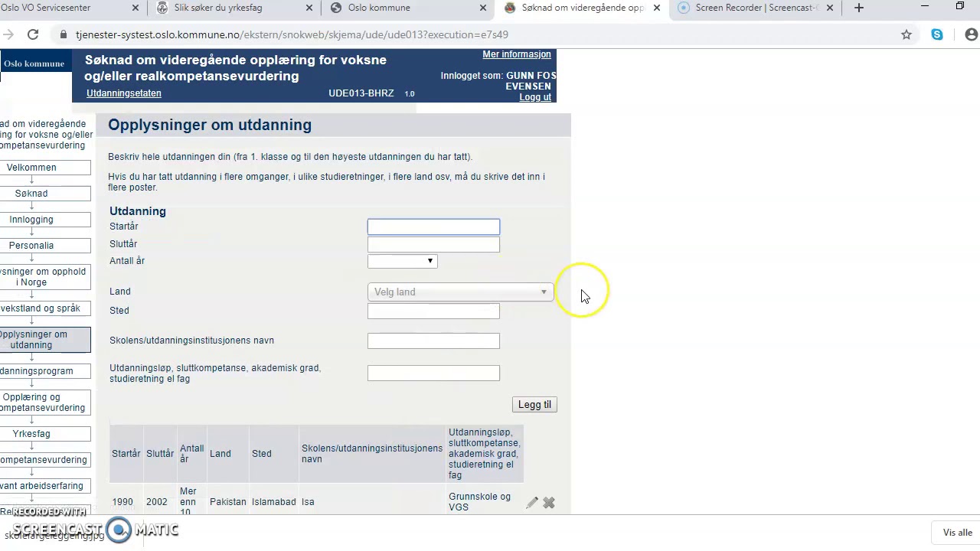This screenshot has height=551, width=980.
Task: Open a new browser tab
Action: [859, 8]
